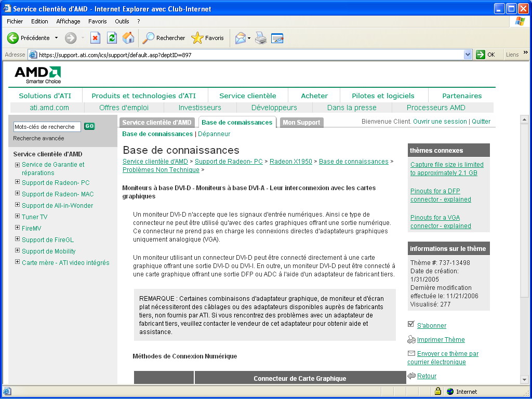The height and width of the screenshot is (399, 532).
Task: Stop page loading with red X icon
Action: click(x=96, y=37)
